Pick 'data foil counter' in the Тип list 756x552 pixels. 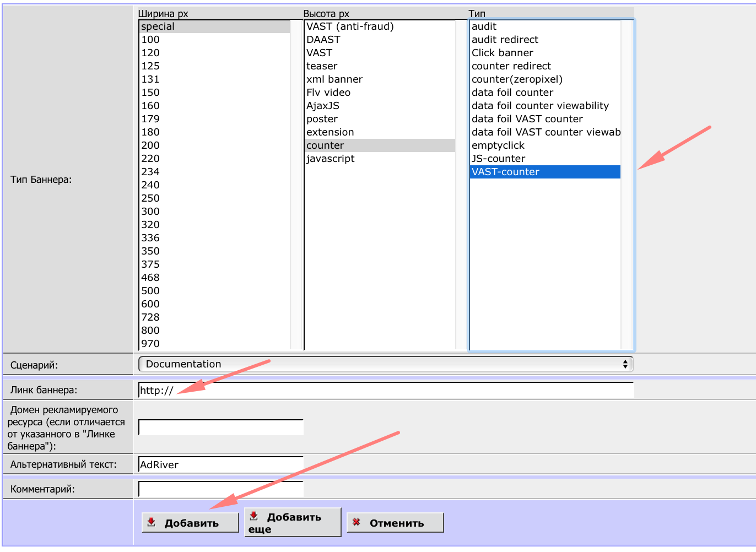[x=545, y=93]
